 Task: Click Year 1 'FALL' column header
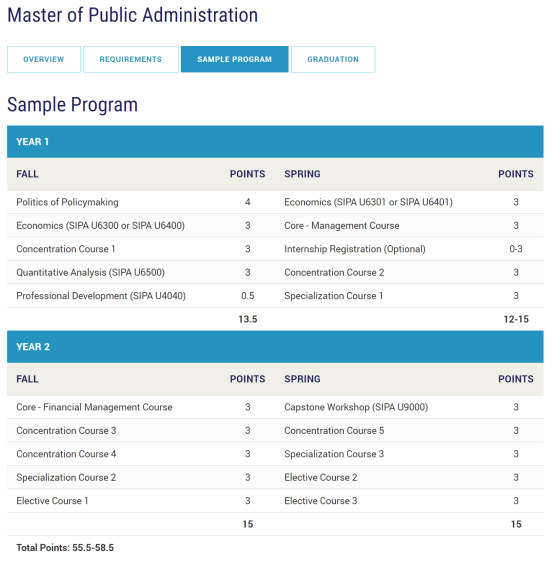(x=27, y=174)
